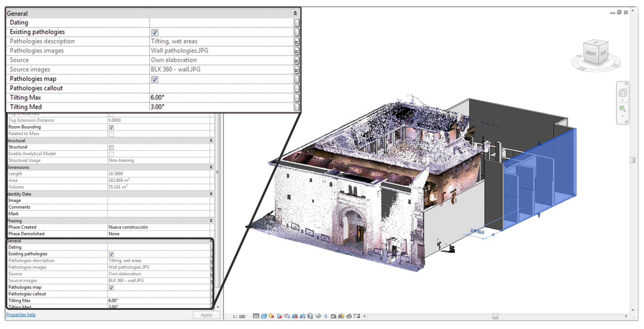The height and width of the screenshot is (329, 644).
Task: Uncheck the Room Bounding checkbox
Action: point(111,127)
